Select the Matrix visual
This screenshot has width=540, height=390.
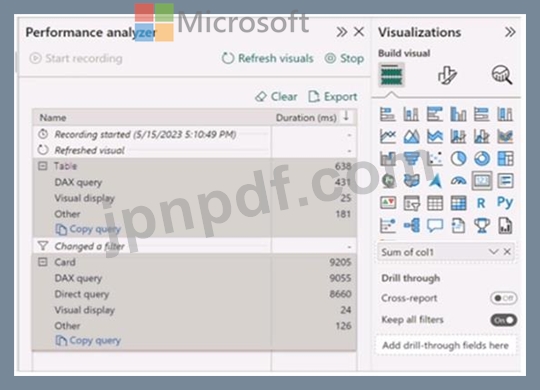point(458,203)
